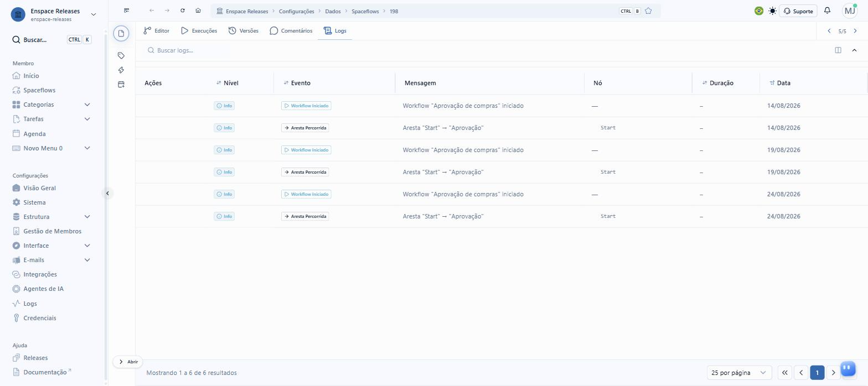868x386 pixels.
Task: Change language via the Brazil flag icon
Action: click(759, 11)
